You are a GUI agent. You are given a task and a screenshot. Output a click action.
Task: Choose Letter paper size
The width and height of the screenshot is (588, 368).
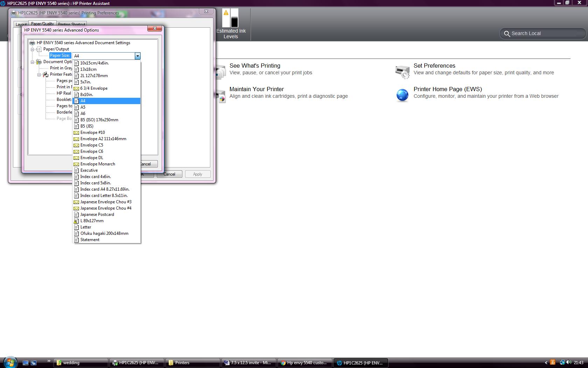(x=106, y=227)
